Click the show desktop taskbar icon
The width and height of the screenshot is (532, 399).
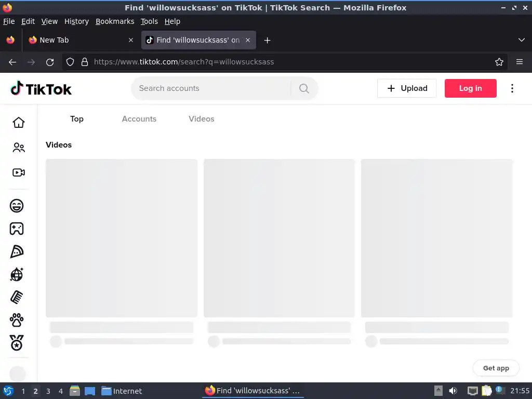90,391
